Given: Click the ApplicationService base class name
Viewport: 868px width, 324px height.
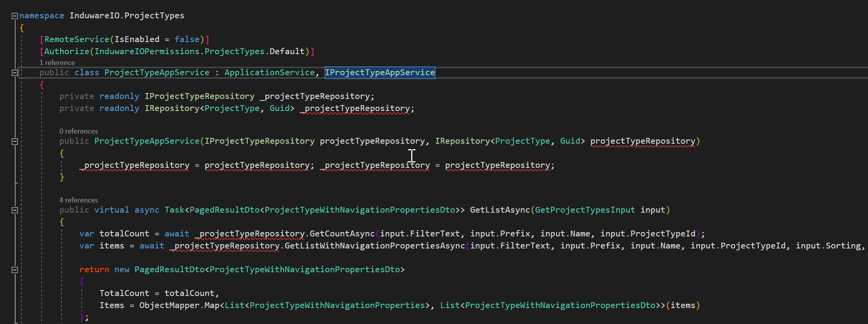Looking at the screenshot, I should point(269,72).
